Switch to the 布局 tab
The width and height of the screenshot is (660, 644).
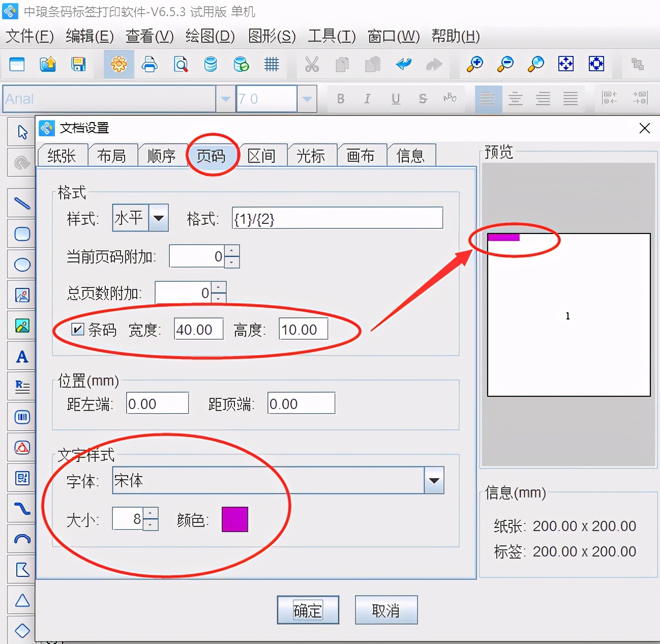pos(112,156)
